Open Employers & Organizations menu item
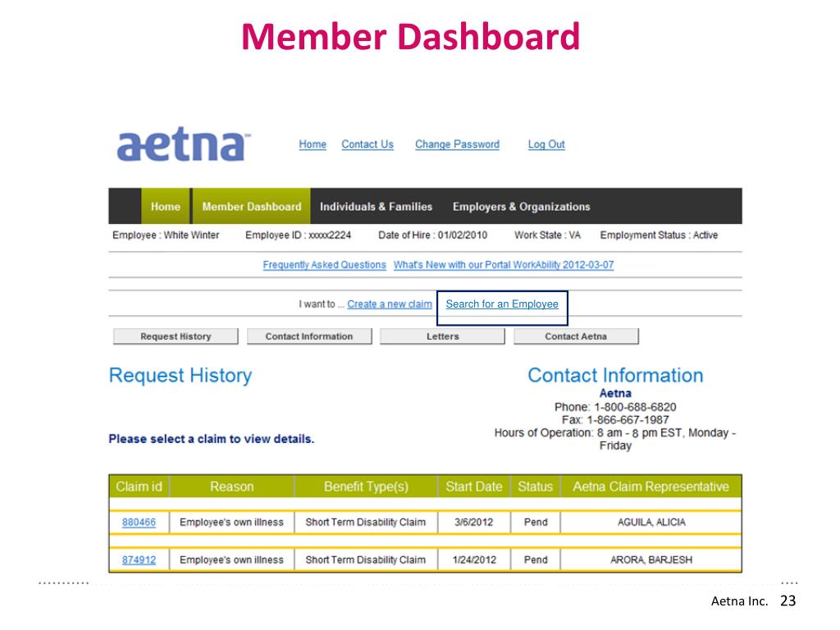The height and width of the screenshot is (630, 840). 521,206
